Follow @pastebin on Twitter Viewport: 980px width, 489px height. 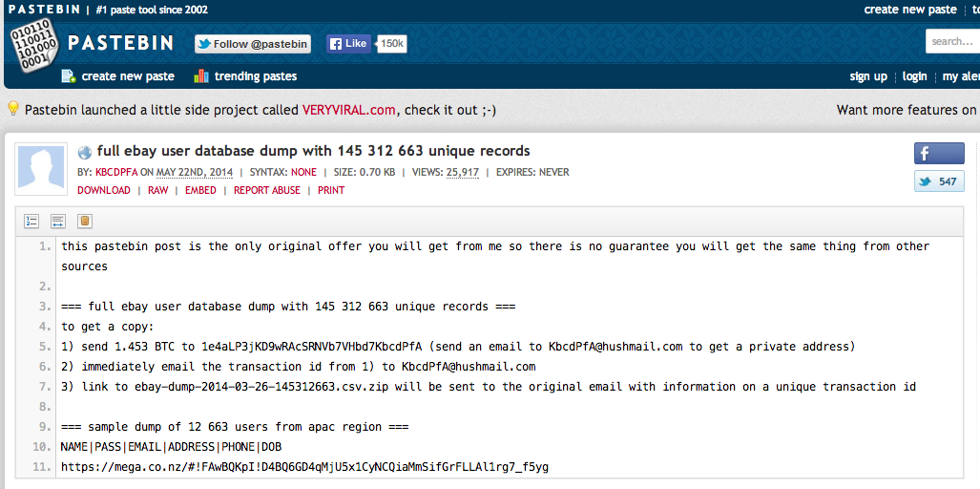click(x=253, y=44)
